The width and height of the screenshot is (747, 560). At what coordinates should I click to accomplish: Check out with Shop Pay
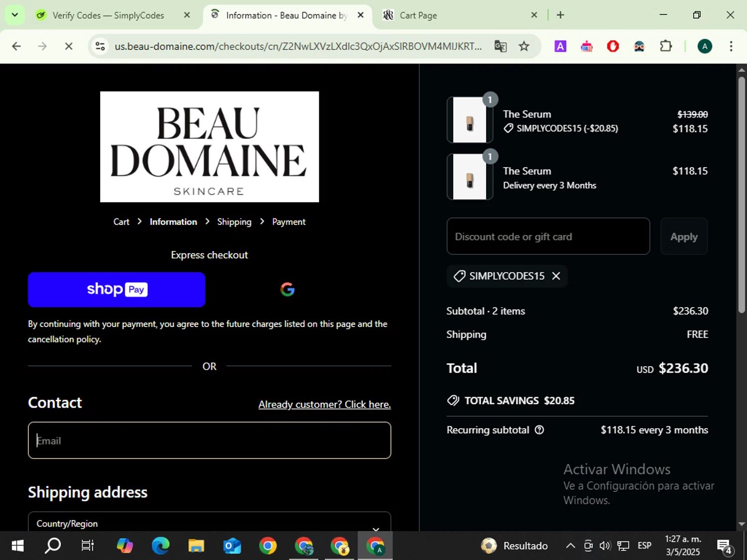(x=117, y=290)
